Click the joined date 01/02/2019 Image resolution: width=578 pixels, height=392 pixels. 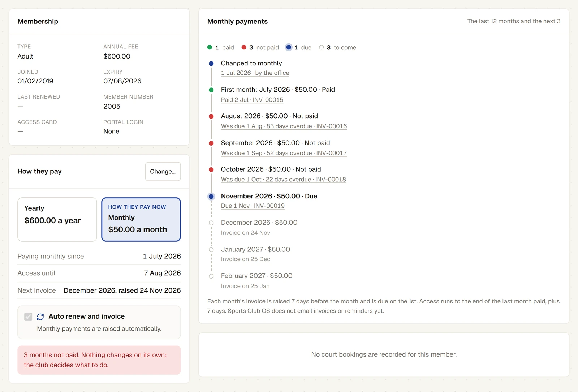pyautogui.click(x=35, y=81)
